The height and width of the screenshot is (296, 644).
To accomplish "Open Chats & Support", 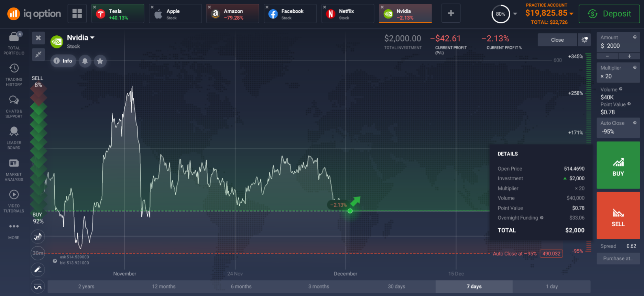I will [14, 106].
